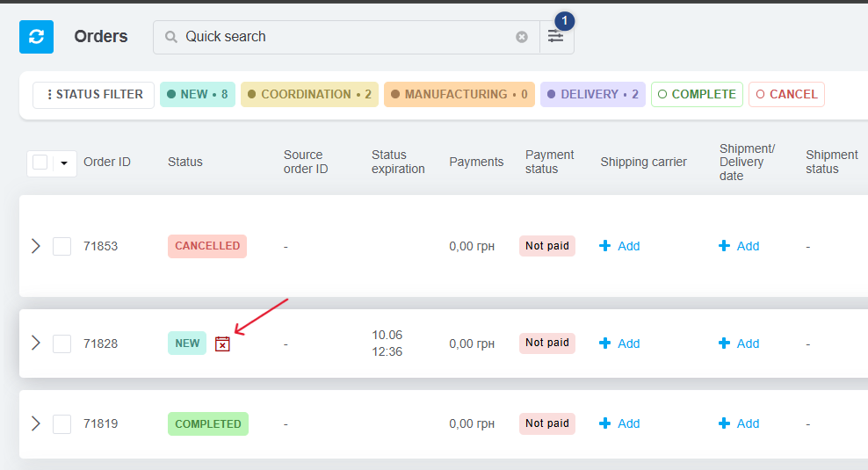This screenshot has height=470, width=868.
Task: Click the CANCELLED status badge of order 71853
Action: click(207, 246)
